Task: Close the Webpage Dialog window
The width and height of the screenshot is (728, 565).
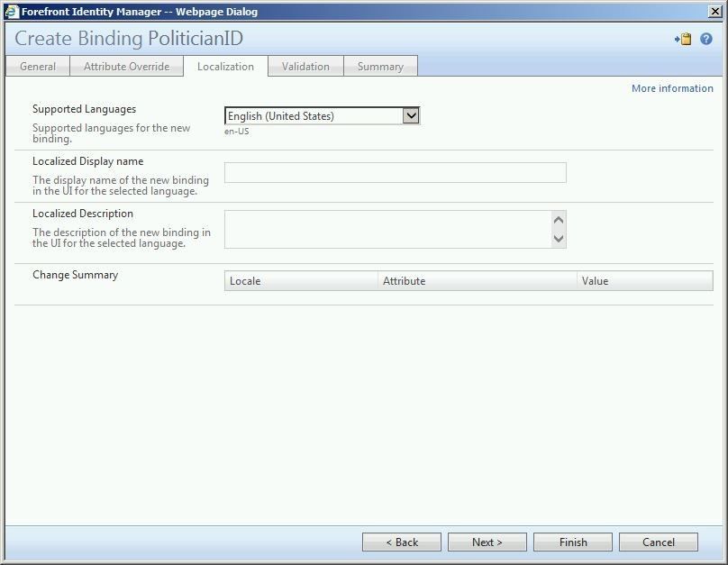Action: pos(715,12)
